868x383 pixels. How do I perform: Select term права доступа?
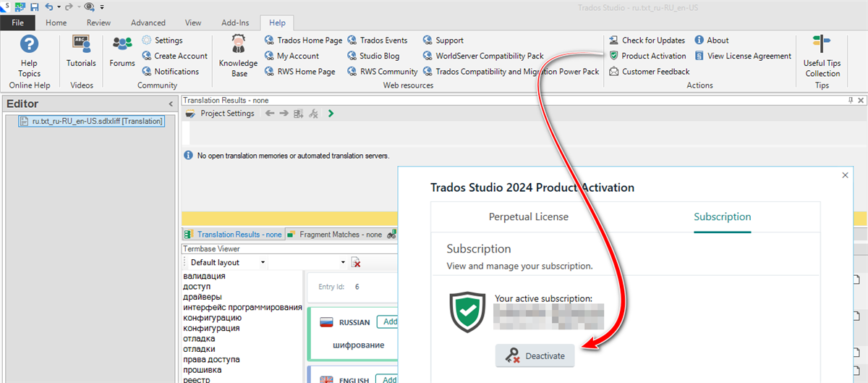[211, 360]
